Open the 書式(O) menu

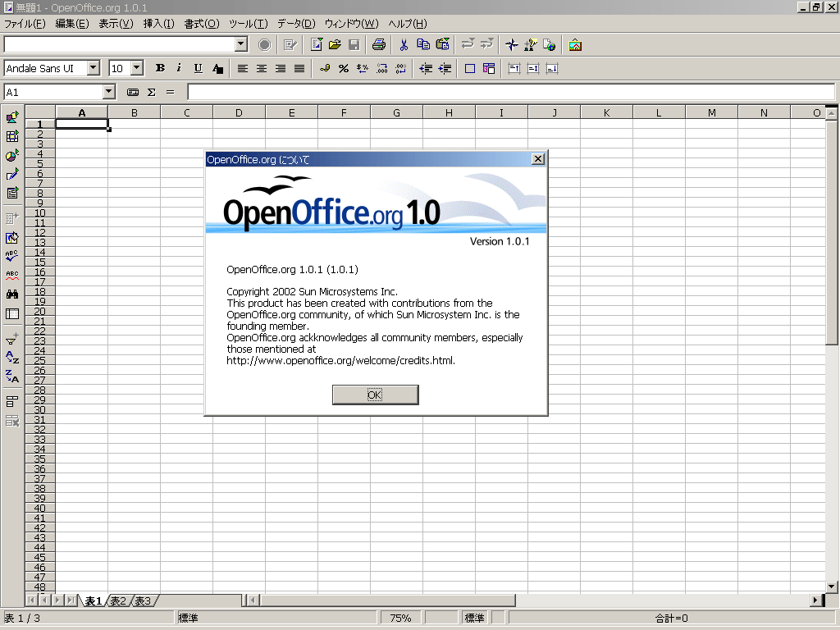pos(202,24)
